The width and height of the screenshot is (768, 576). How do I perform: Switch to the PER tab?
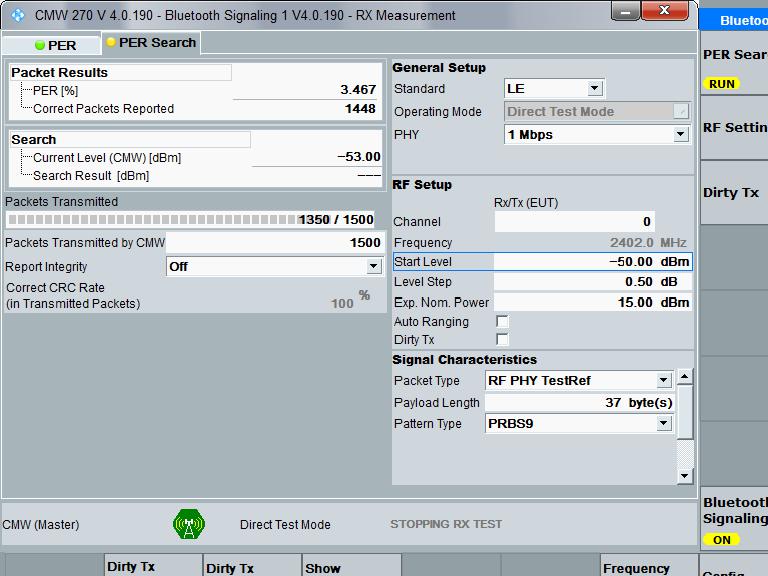[x=51, y=45]
